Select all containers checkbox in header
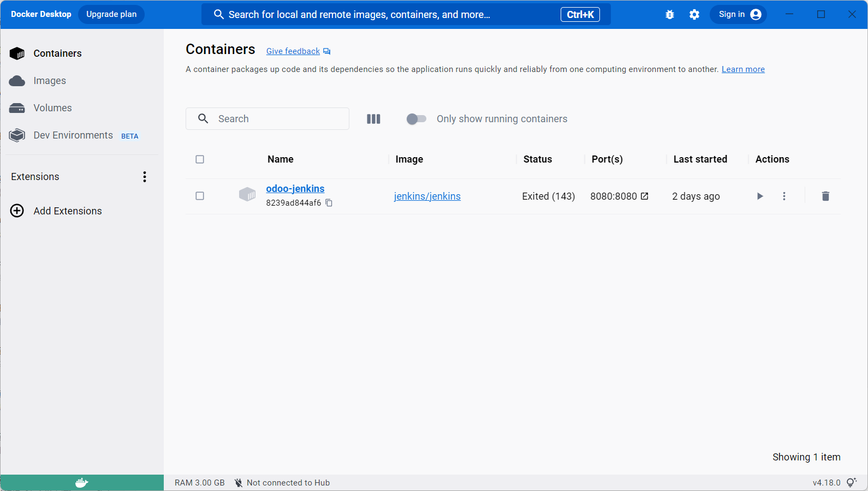The image size is (868, 491). click(200, 159)
